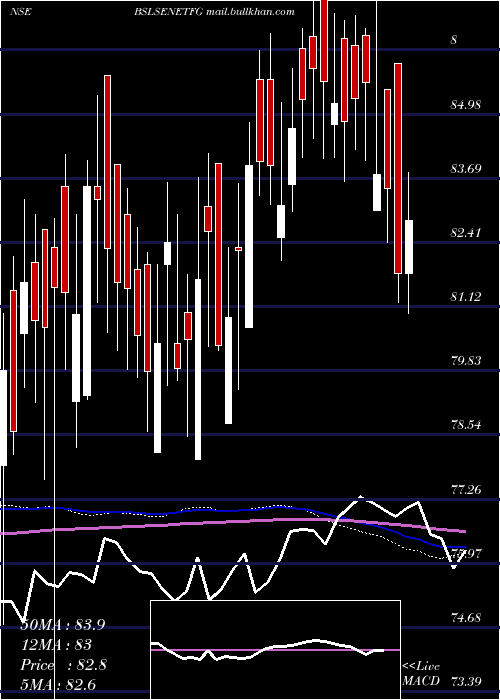
Task: Click the last white candlestick at far right
Action: point(409,247)
